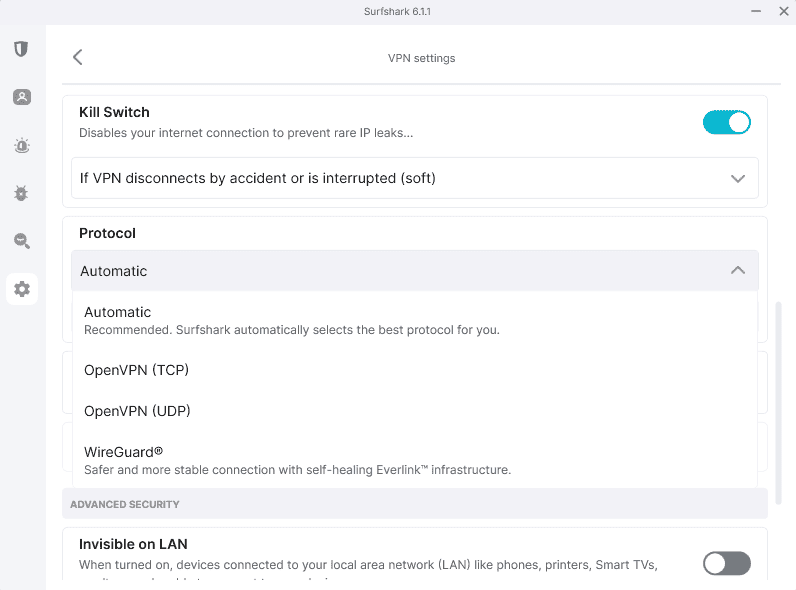796x590 pixels.
Task: Open the Search magnifier icon in sidebar
Action: (22, 241)
